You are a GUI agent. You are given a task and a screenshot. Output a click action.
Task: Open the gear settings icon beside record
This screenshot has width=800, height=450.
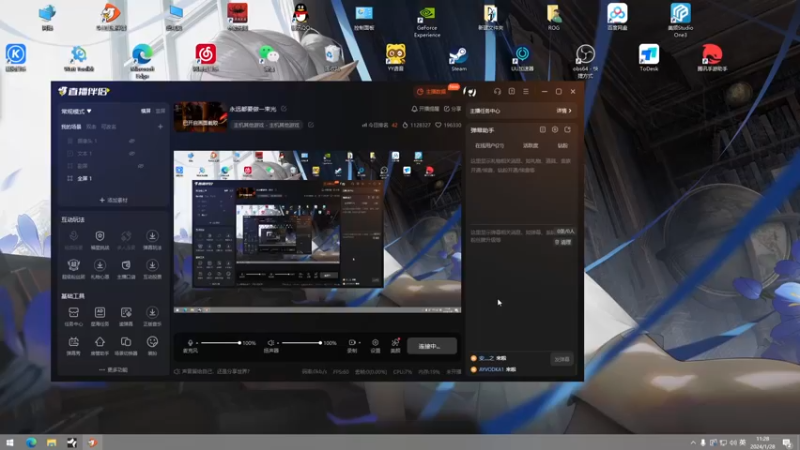coord(375,342)
